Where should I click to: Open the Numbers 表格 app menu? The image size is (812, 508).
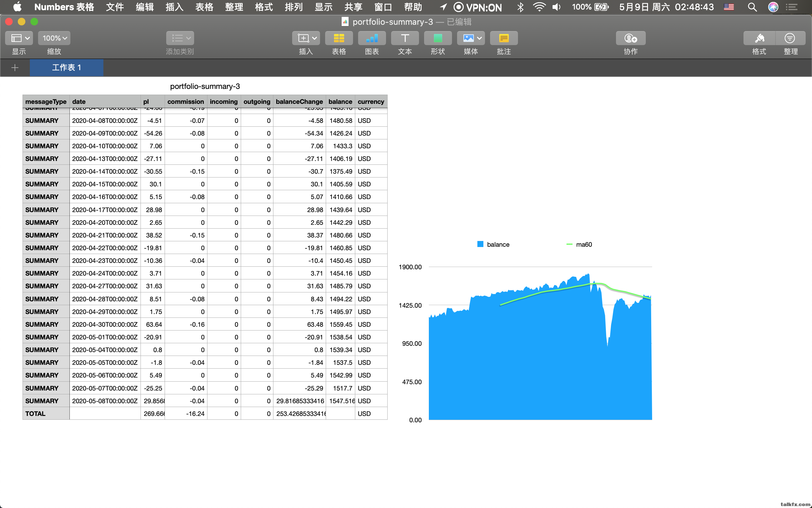tap(64, 7)
